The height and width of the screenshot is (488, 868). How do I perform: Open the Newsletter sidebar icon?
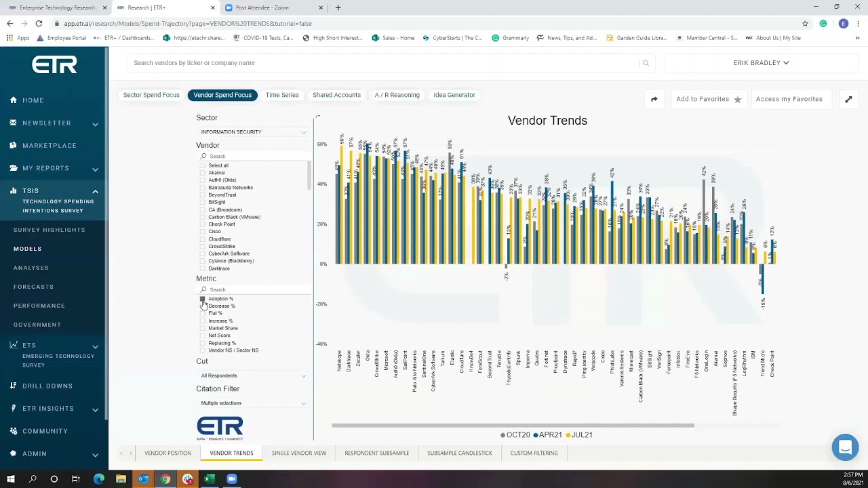14,123
